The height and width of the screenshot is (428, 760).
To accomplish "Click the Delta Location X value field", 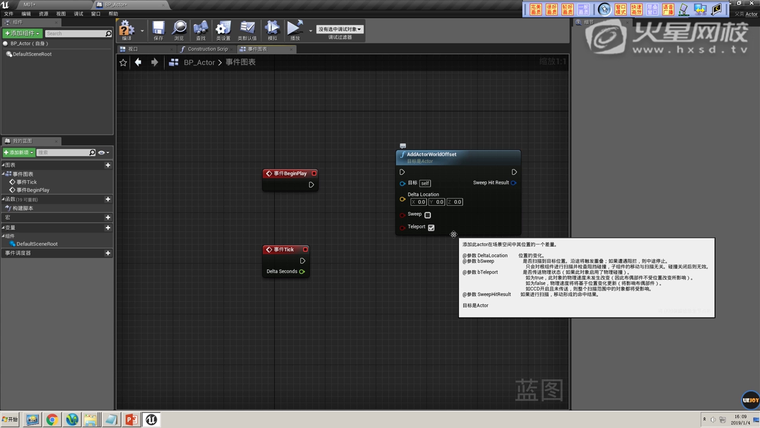I will tap(420, 202).
